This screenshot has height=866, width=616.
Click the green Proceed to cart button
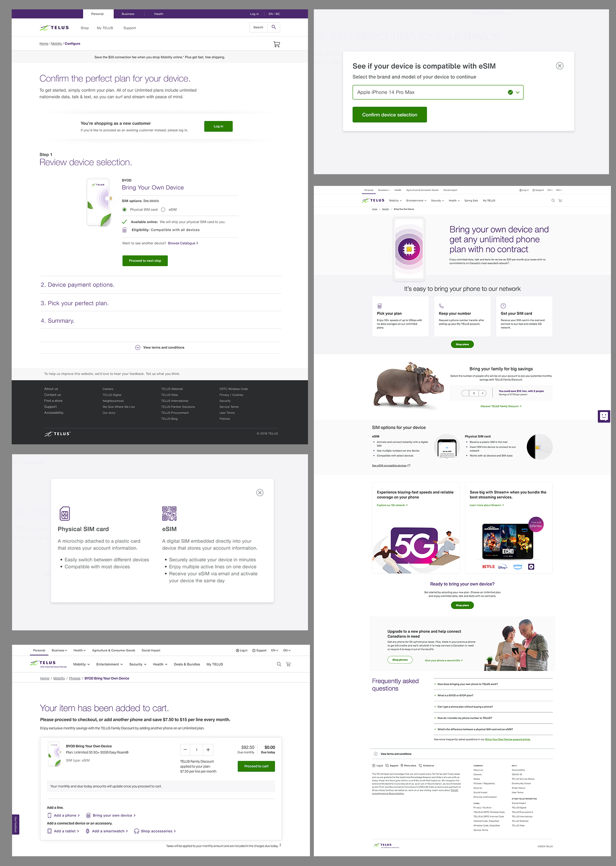pyautogui.click(x=256, y=766)
